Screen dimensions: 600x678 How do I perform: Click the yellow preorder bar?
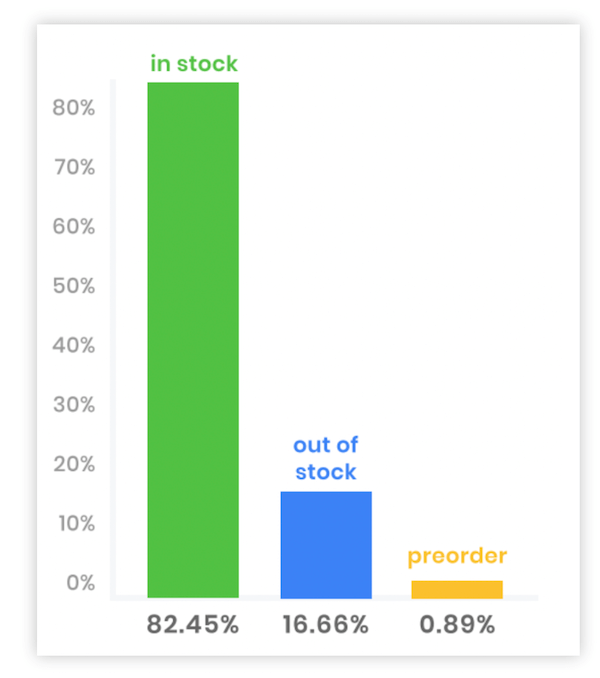point(457,589)
